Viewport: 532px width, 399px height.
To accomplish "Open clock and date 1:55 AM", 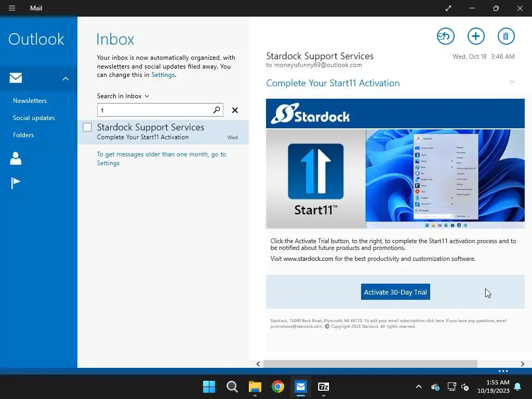I will 494,387.
